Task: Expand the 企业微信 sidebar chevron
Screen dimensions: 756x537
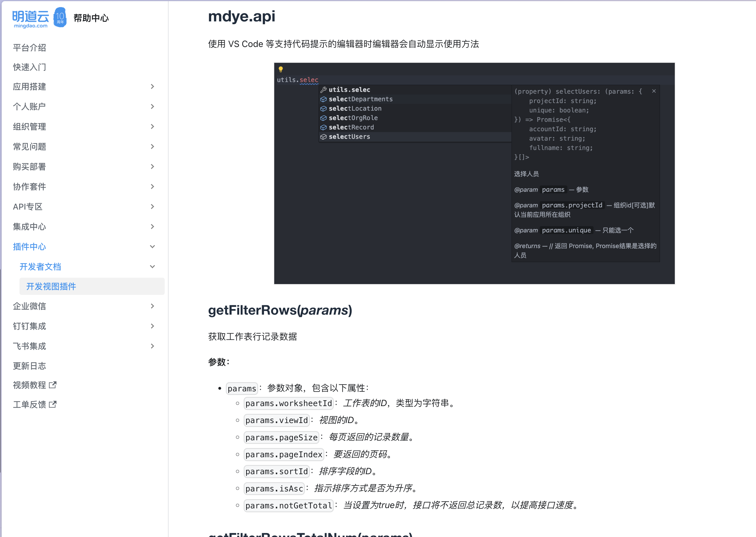Action: pyautogui.click(x=152, y=306)
